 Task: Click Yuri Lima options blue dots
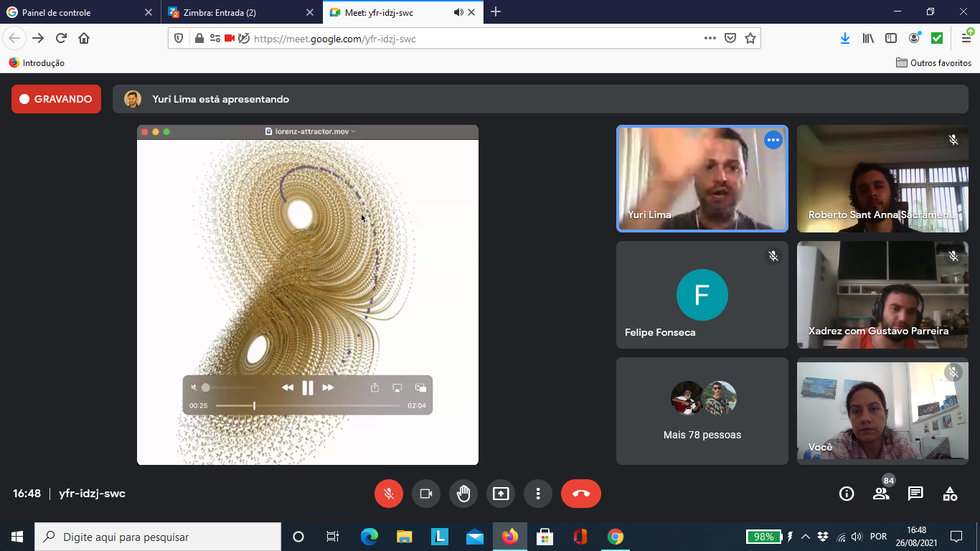(x=773, y=140)
